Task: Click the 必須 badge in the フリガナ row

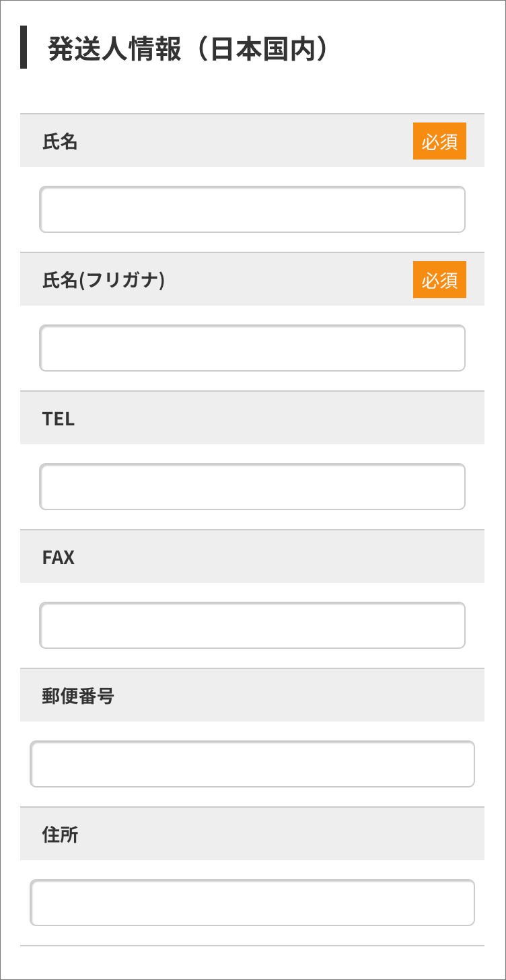Action: click(x=439, y=280)
